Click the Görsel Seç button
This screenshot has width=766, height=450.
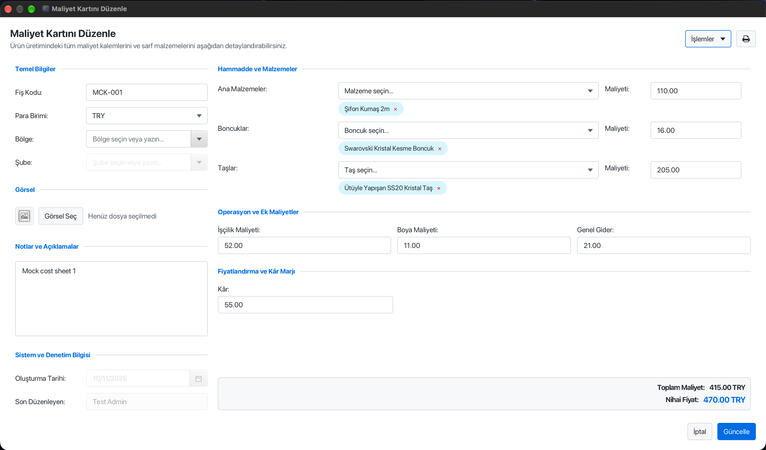[x=61, y=216]
